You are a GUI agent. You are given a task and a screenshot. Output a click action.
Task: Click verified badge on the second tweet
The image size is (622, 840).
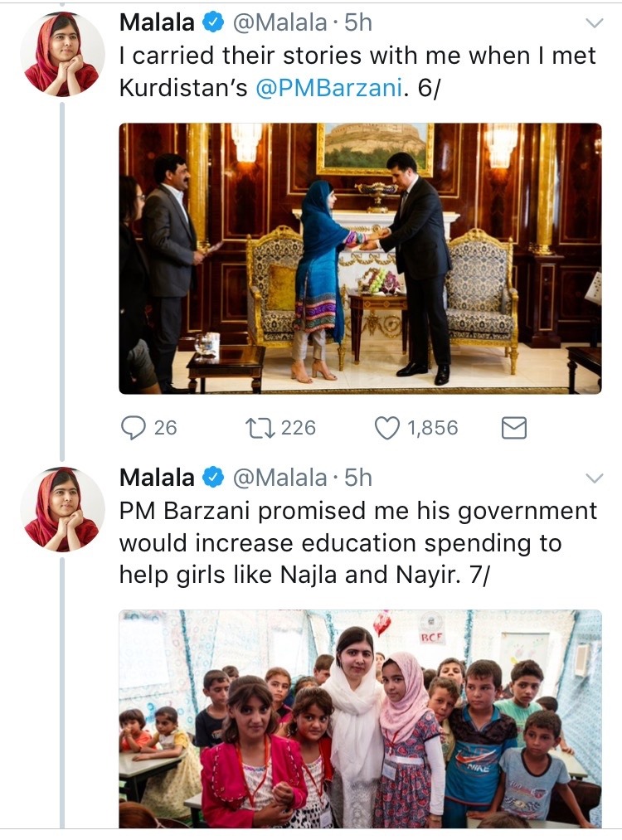(212, 478)
